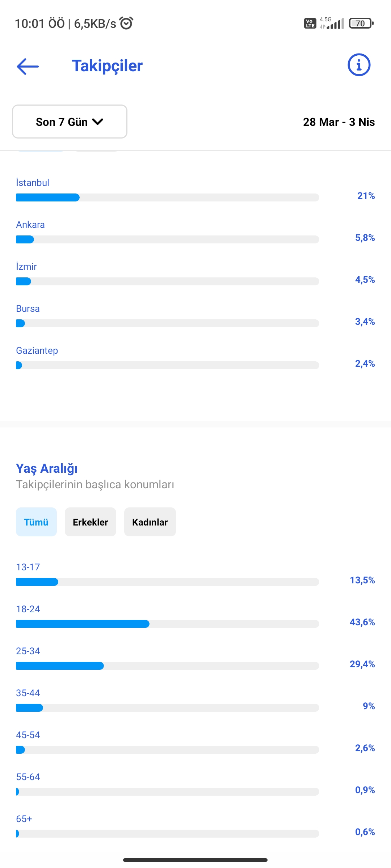Switch to the Kadınlar filter
Viewport: 391px width, 868px height.
pyautogui.click(x=150, y=522)
